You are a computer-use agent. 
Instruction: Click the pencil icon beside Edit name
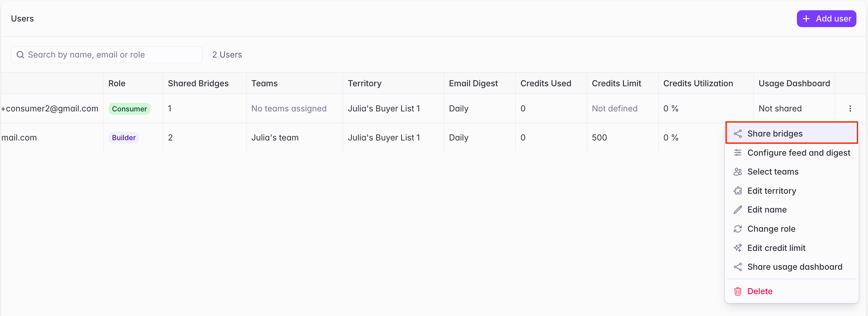(x=738, y=210)
